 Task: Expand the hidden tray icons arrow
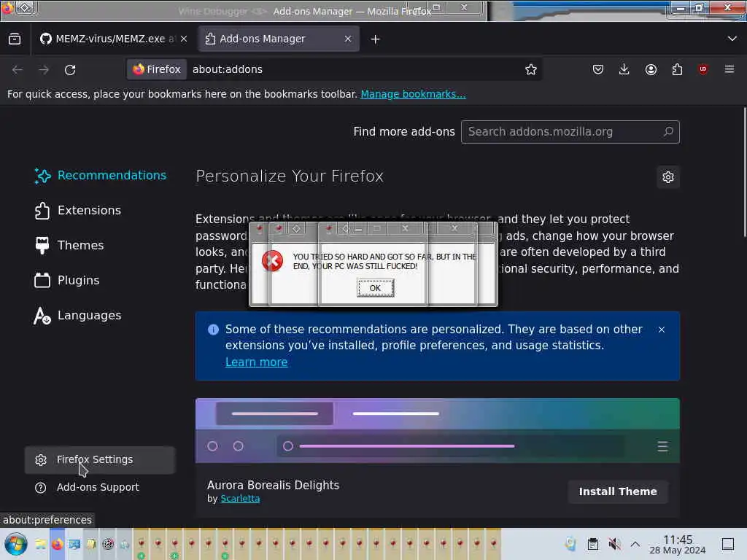(x=635, y=544)
